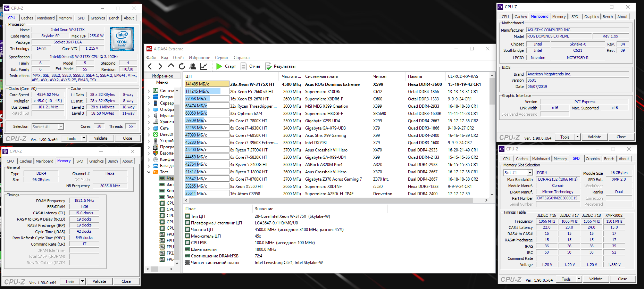The image size is (644, 289).
Task: Select the Сеть network tree icon
Action: (156, 128)
